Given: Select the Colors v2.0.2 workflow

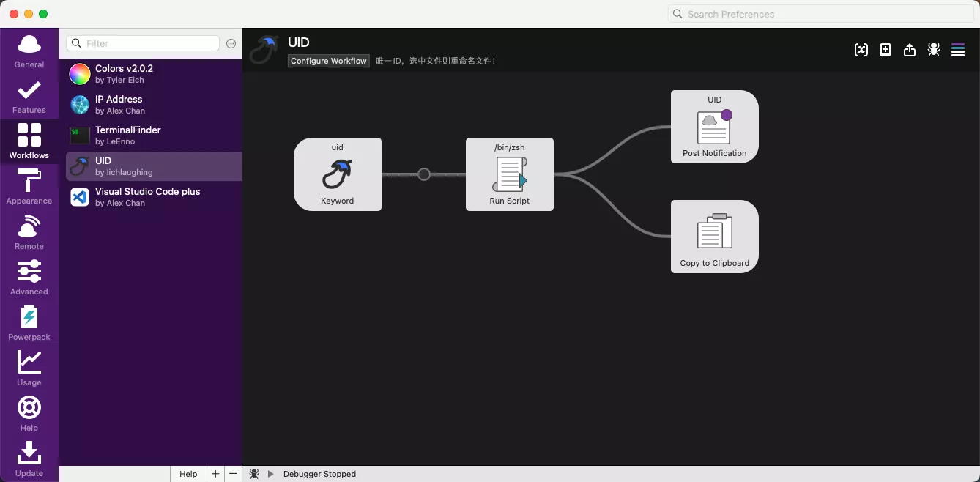Looking at the screenshot, I should point(150,74).
